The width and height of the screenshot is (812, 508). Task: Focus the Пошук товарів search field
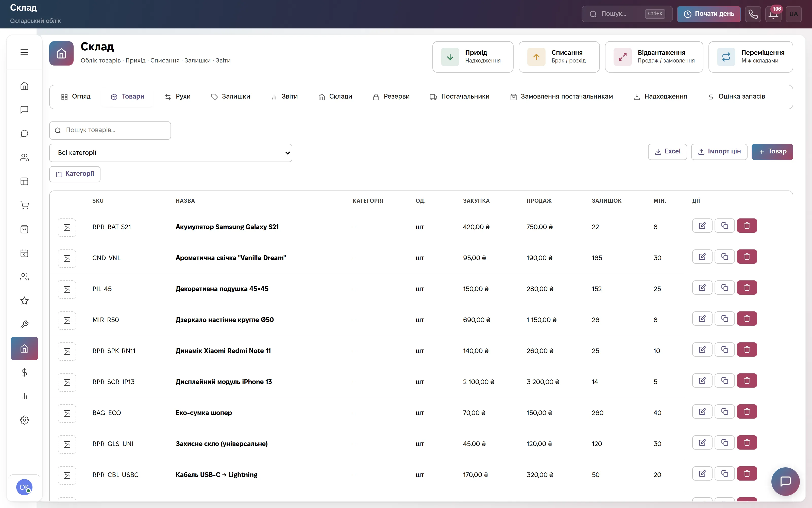click(110, 130)
